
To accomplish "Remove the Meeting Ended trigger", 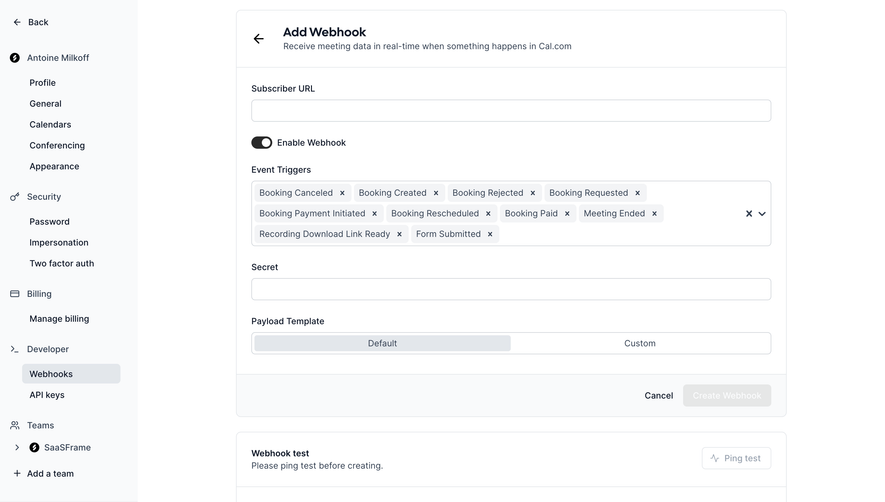I will (654, 213).
